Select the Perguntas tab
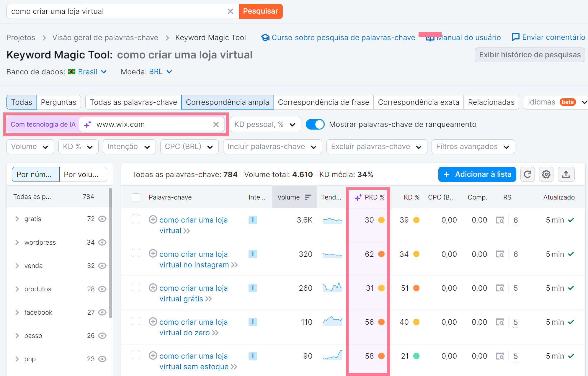Image resolution: width=588 pixels, height=376 pixels. (58, 102)
